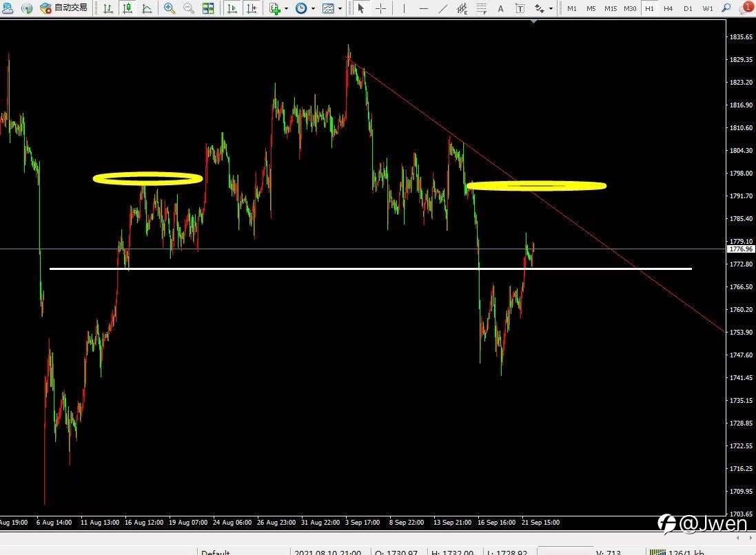
Task: Click the V: 713 volume status field
Action: coord(608,552)
